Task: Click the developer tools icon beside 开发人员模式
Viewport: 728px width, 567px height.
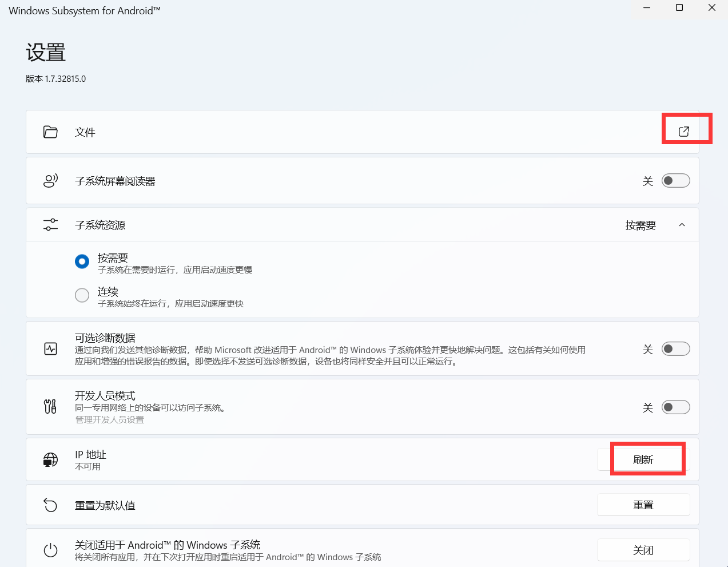Action: (x=50, y=407)
